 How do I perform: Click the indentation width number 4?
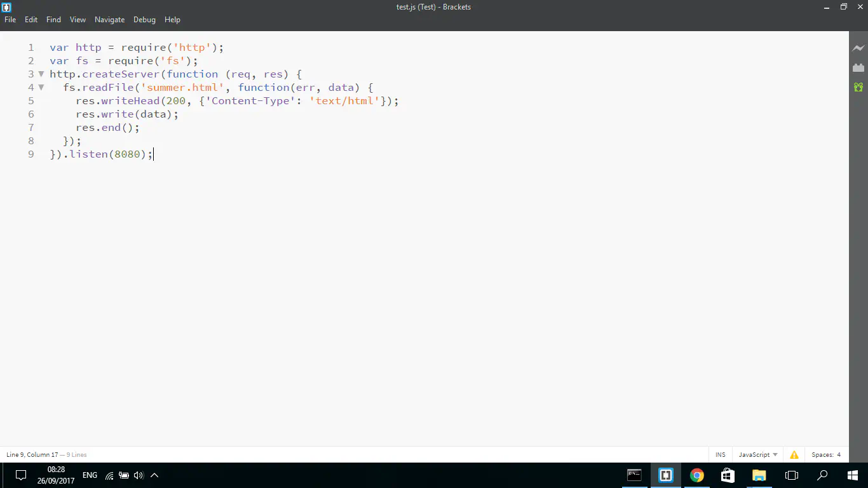839,455
